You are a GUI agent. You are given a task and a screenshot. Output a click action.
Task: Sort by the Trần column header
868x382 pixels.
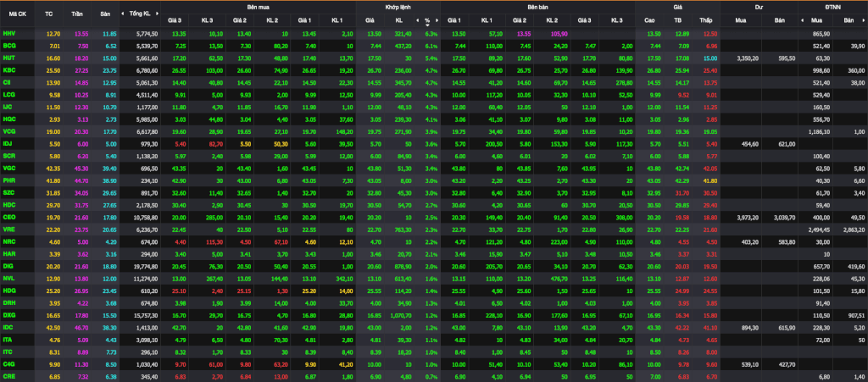(x=77, y=14)
